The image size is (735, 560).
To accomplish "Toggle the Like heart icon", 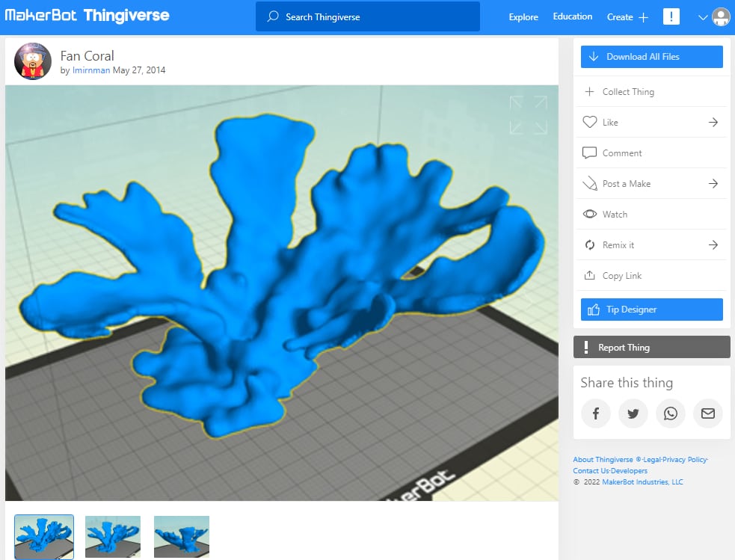I will pos(591,122).
